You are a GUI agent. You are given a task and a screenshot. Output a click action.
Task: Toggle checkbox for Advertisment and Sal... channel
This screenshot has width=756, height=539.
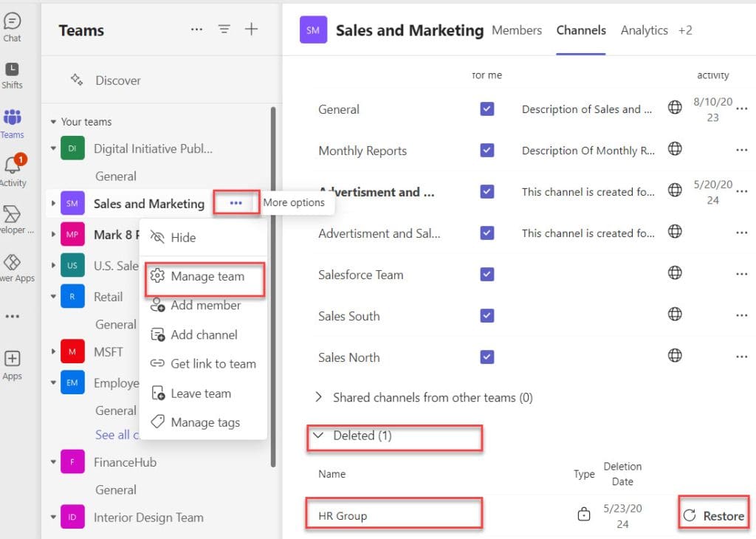tap(487, 233)
